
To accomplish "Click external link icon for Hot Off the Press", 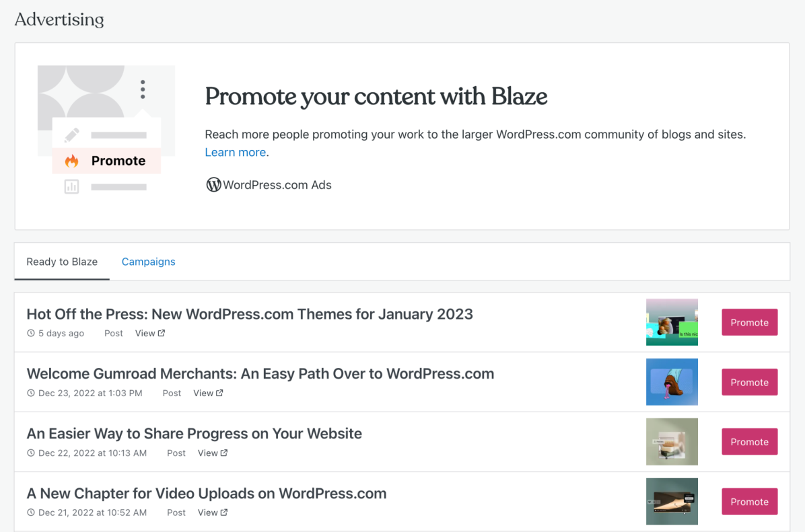I will pos(162,334).
